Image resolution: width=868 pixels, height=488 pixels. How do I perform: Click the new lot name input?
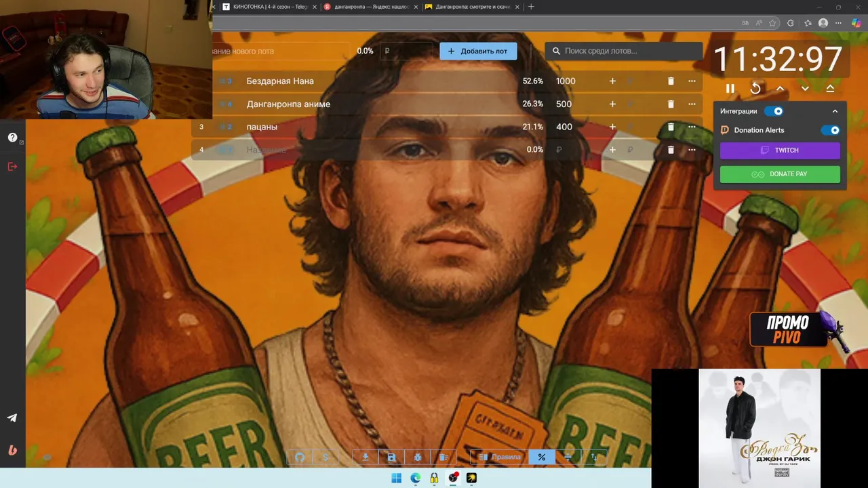coord(281,51)
